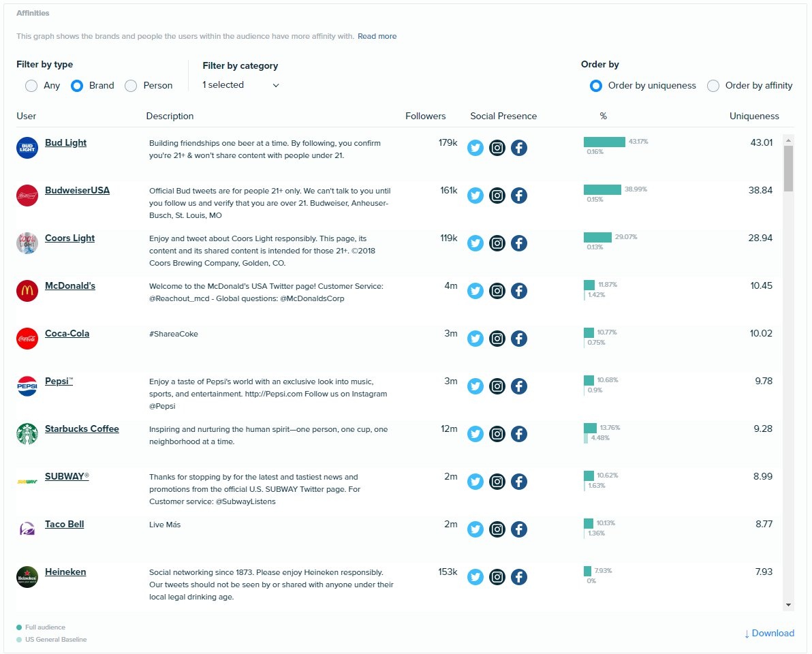Open the BudweiserUSA profile link
The width and height of the screenshot is (812, 654).
pyautogui.click(x=77, y=190)
